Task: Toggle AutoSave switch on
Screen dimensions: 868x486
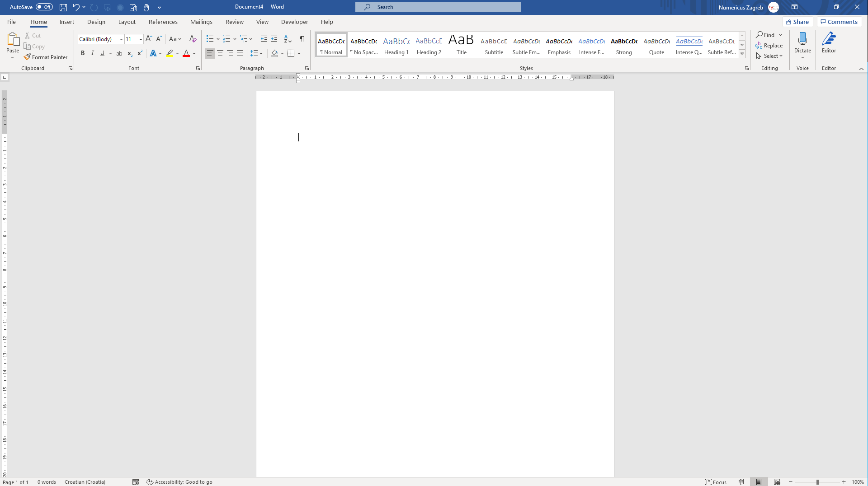Action: click(x=44, y=7)
